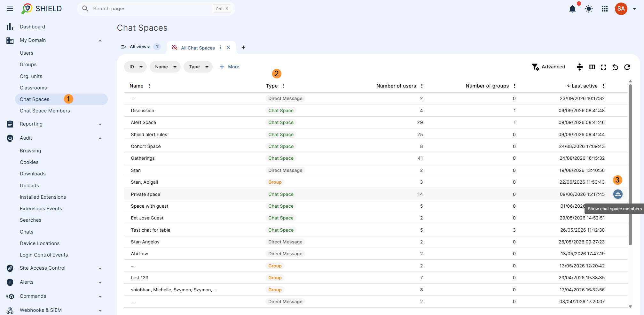The image size is (644, 315).
Task: Open Type column options menu
Action: coord(283,86)
